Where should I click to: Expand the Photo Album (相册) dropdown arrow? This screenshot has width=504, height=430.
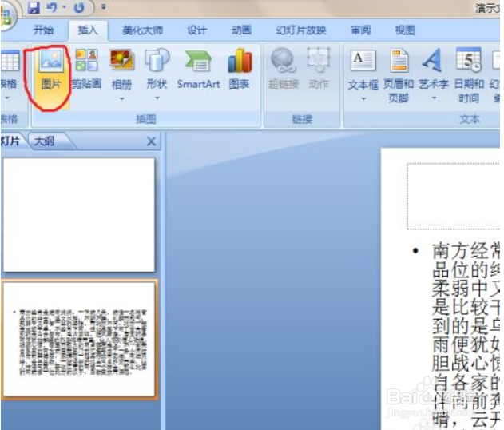point(122,99)
